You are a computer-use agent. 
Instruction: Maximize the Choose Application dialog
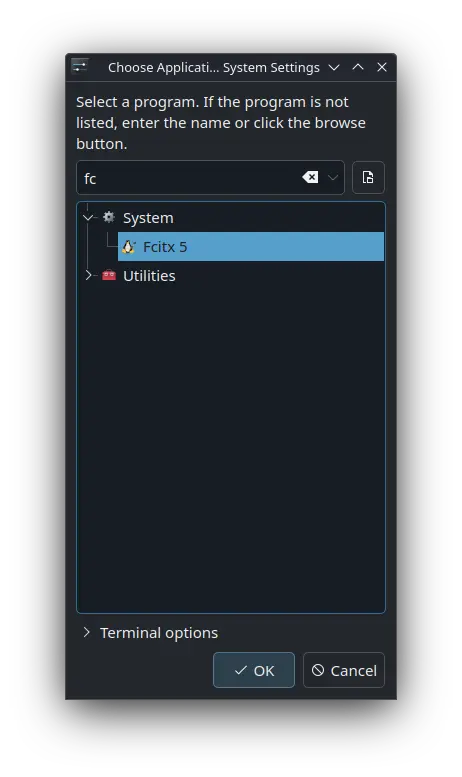point(358,67)
